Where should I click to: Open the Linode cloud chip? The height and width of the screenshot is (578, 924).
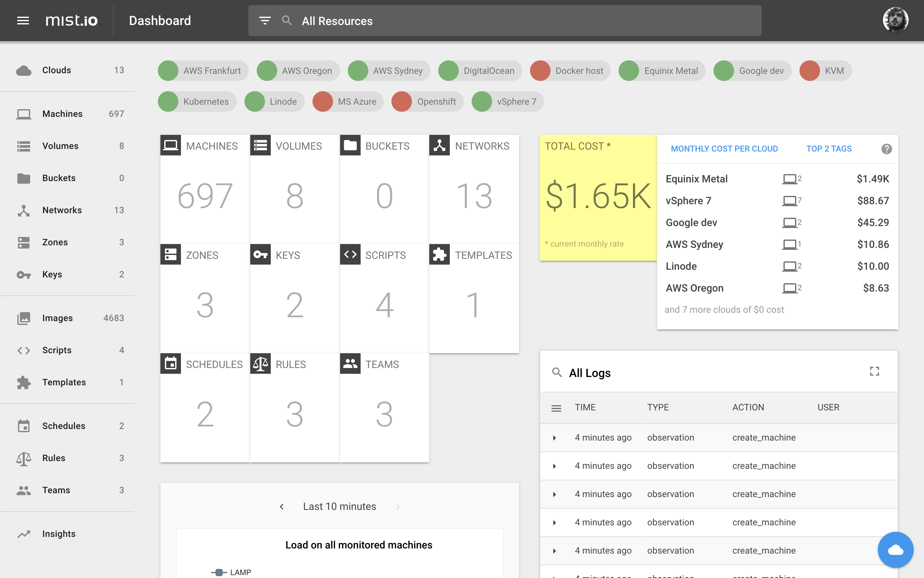[x=275, y=102]
